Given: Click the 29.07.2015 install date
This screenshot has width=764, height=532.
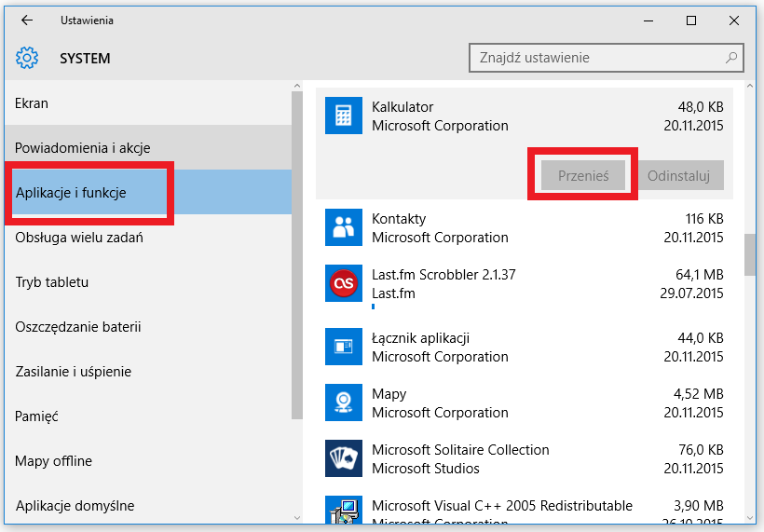Looking at the screenshot, I should tap(692, 293).
